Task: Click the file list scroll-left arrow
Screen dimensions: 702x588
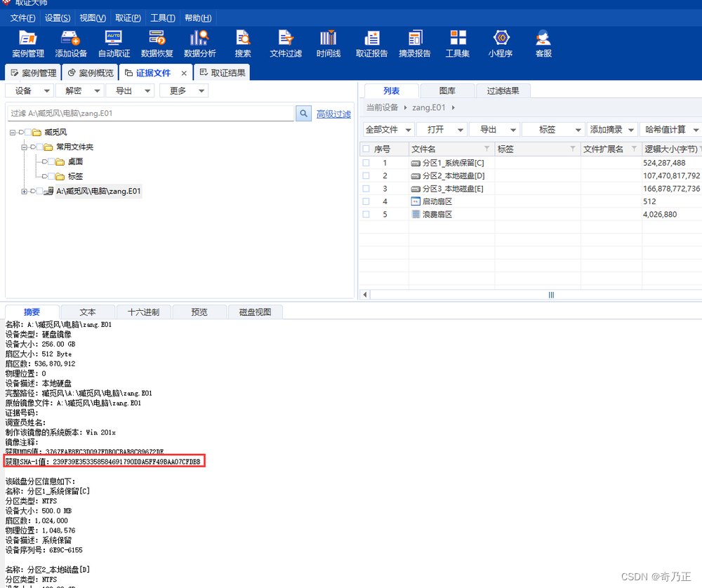Action: pyautogui.click(x=365, y=295)
